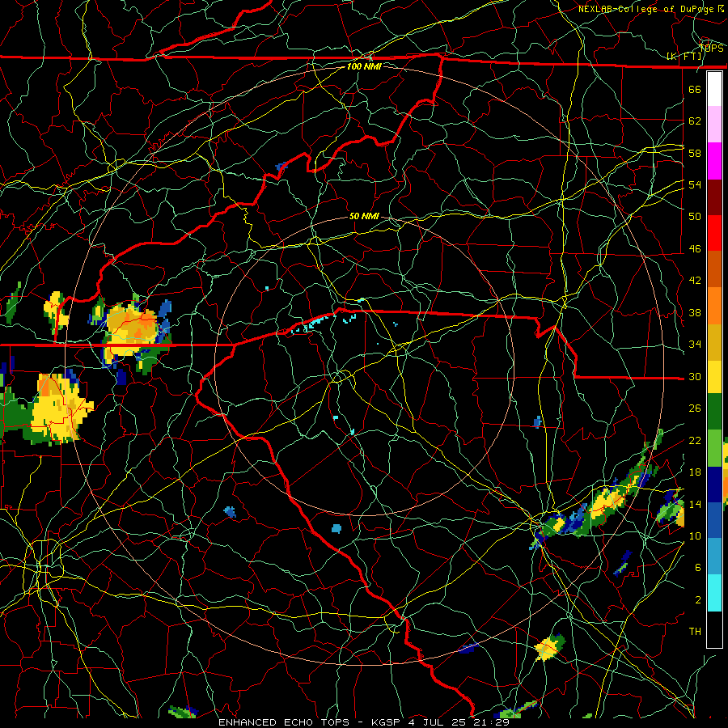
Task: Click the "NEXLAB-College of DuPage" credit text
Action: (x=645, y=9)
